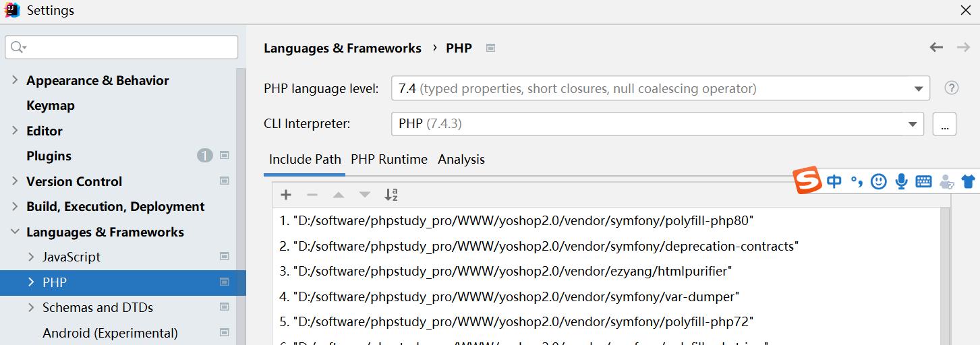
Task: Click the Sogou input method S logo
Action: click(x=807, y=181)
